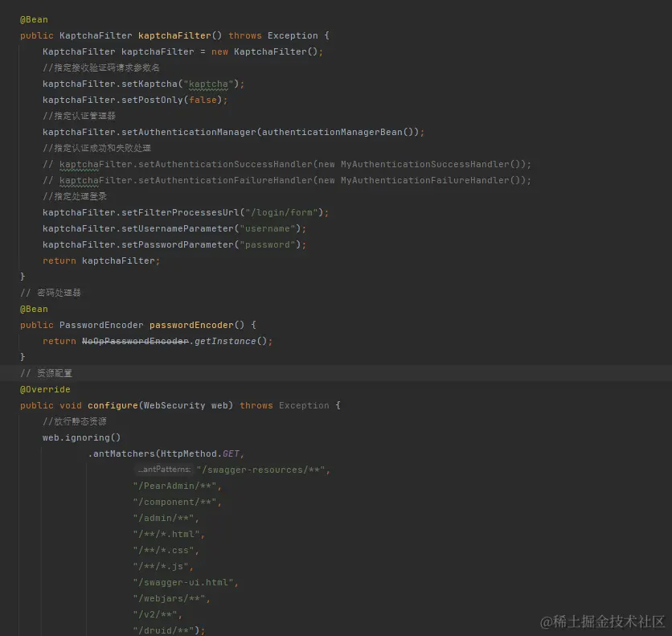The width and height of the screenshot is (672, 636).
Task: Click the "/**/*.css" string
Action: [163, 550]
